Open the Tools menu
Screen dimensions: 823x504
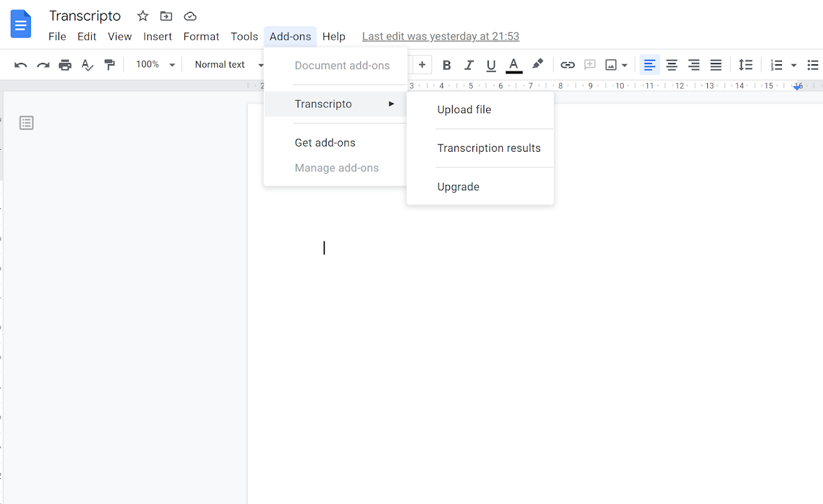pos(244,37)
